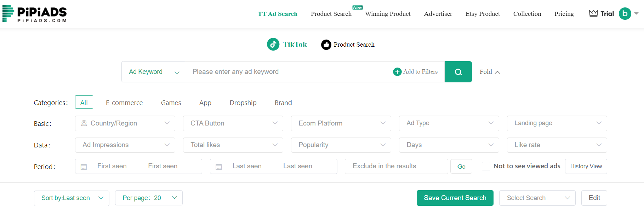Open the Last seen calendar icon
Image resolution: width=644 pixels, height=210 pixels.
(219, 167)
